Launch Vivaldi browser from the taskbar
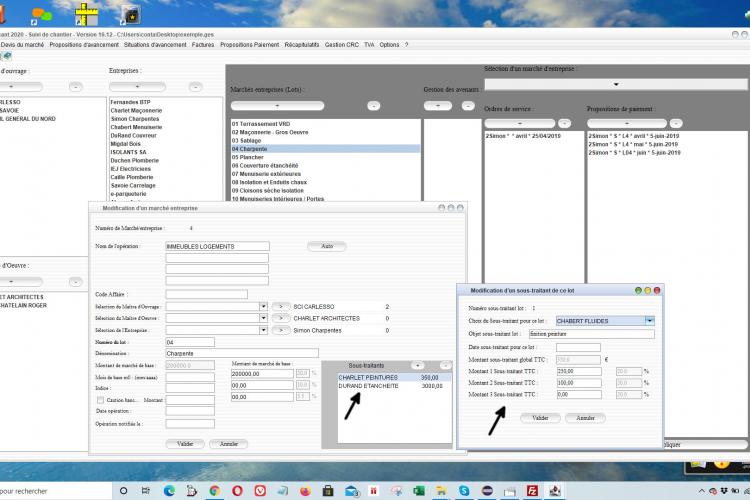The height and width of the screenshot is (500, 750). click(260, 491)
